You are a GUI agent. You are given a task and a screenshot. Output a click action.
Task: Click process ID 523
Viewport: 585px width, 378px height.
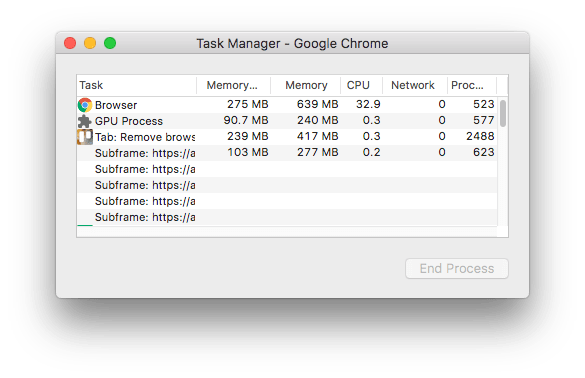tap(484, 104)
